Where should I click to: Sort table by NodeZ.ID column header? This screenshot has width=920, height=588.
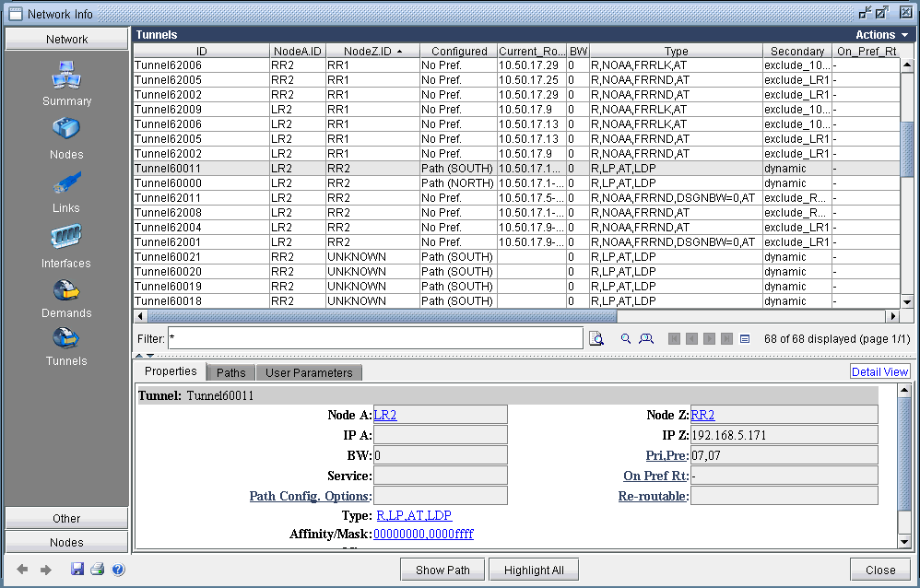[372, 52]
